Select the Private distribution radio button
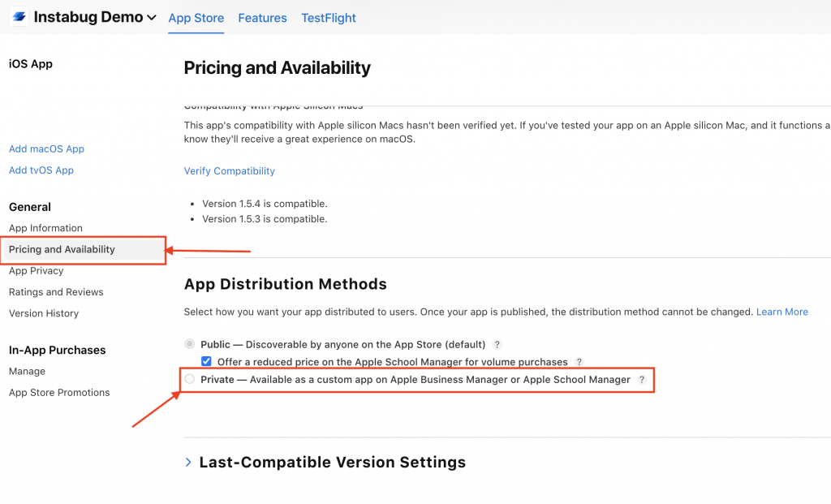 click(189, 379)
